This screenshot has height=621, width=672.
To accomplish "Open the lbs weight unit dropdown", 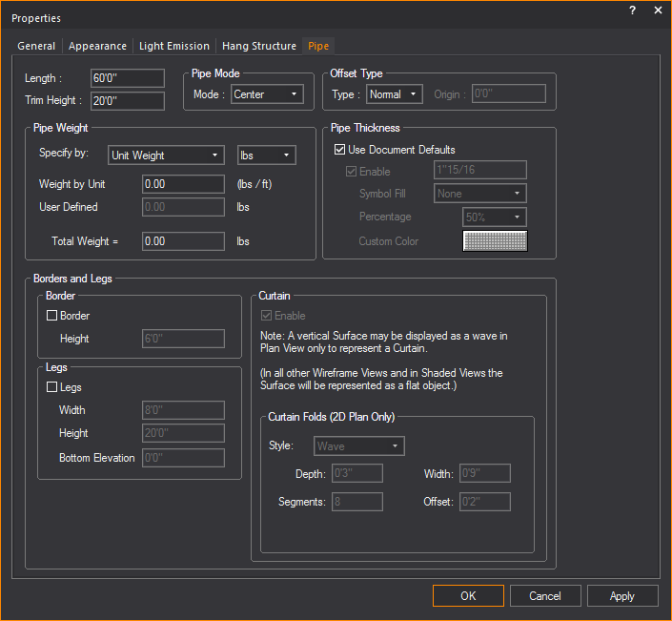I will 266,155.
